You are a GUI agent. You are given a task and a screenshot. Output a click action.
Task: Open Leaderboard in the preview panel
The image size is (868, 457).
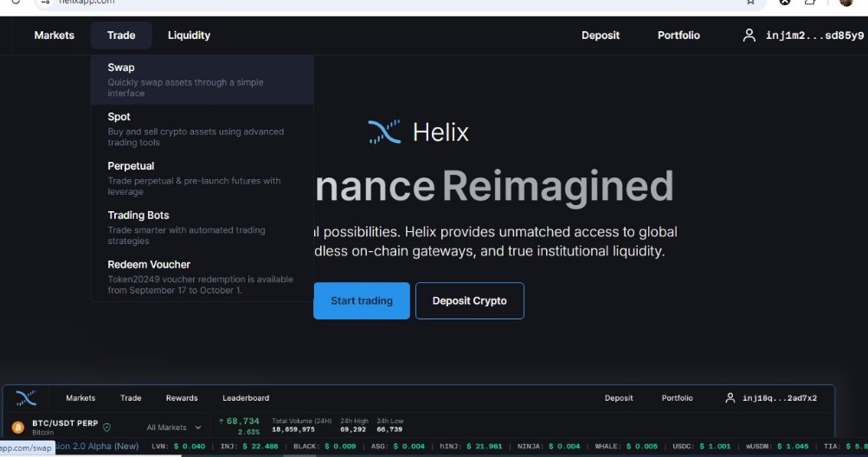(246, 398)
